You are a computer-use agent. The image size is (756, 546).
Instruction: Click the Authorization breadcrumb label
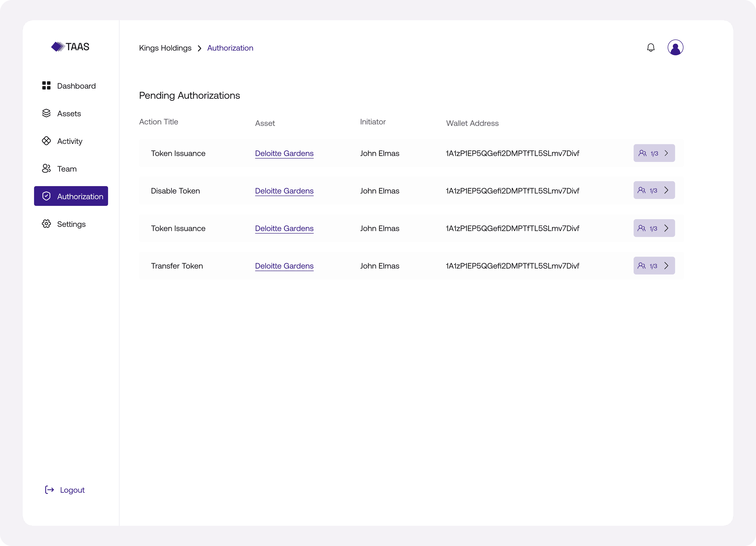tap(230, 48)
